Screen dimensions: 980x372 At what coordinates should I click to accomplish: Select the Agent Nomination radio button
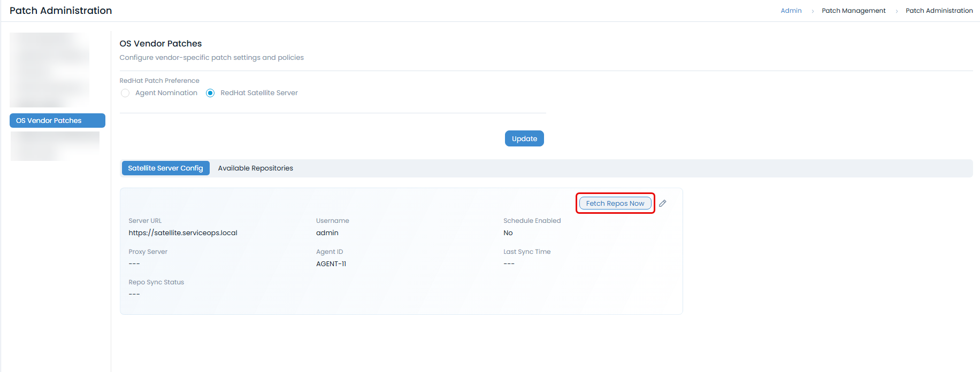(125, 93)
